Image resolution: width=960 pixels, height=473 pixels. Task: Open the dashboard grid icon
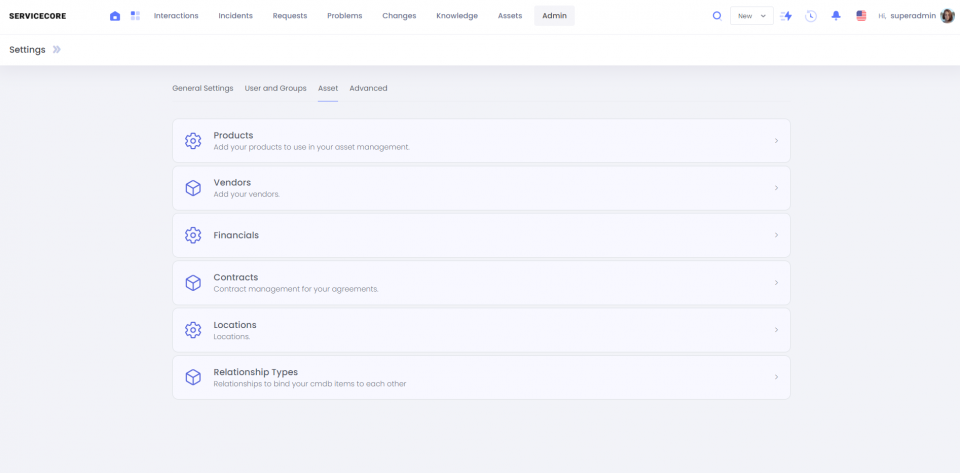click(135, 16)
